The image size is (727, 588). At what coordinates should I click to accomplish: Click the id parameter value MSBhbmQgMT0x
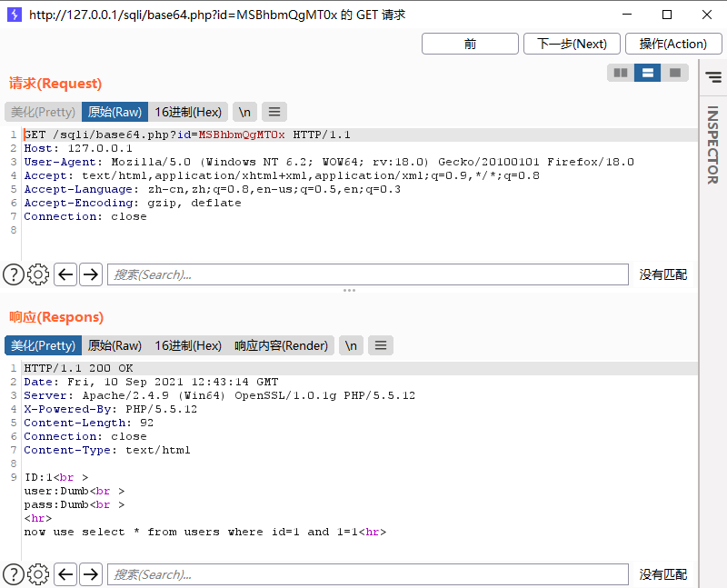pos(242,135)
